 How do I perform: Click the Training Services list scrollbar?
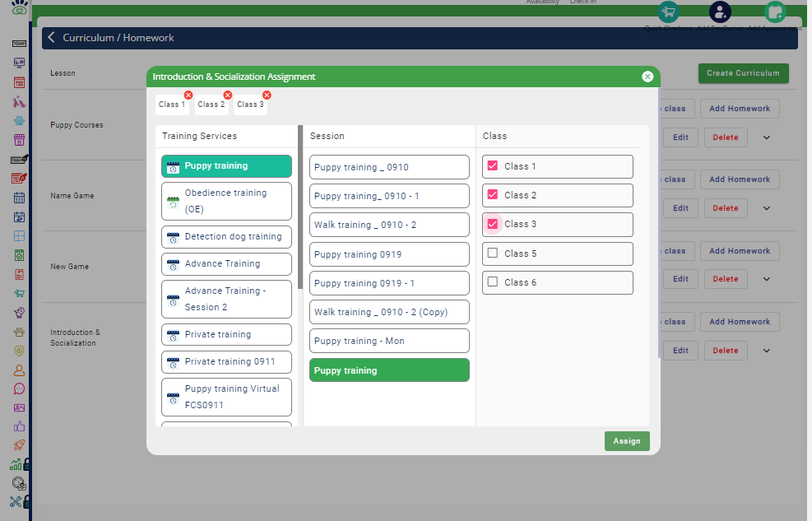[x=300, y=207]
